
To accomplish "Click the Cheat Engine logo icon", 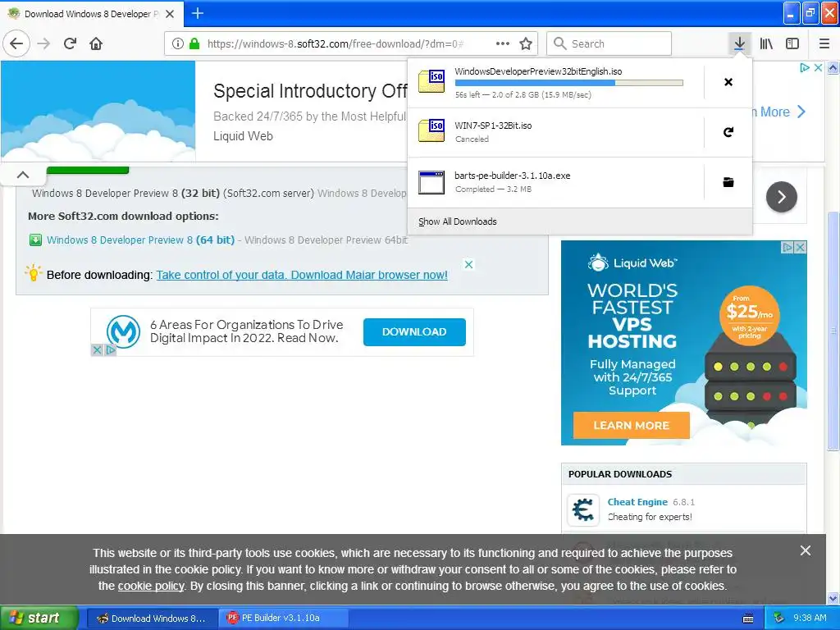I will pos(583,509).
